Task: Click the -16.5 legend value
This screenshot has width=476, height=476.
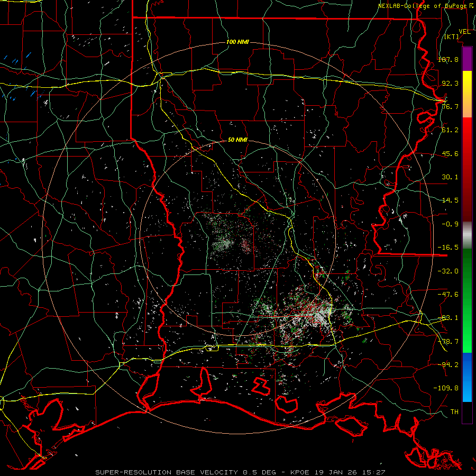Action: (448, 248)
